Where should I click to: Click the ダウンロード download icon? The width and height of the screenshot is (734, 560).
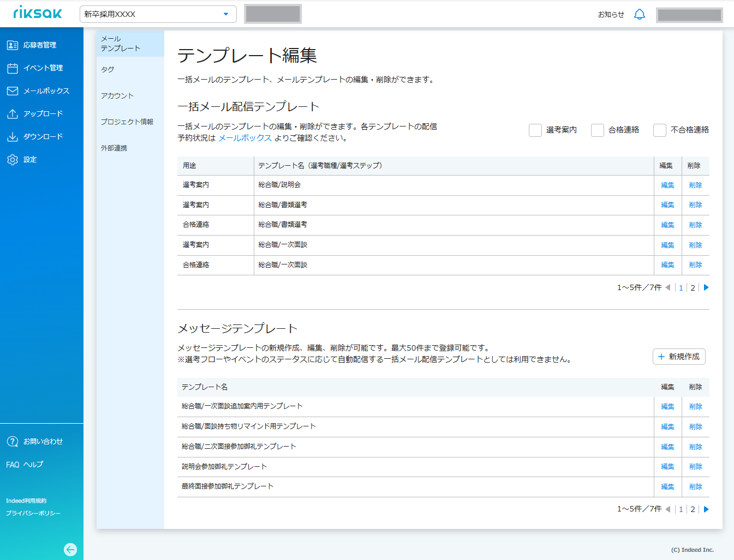[x=13, y=137]
